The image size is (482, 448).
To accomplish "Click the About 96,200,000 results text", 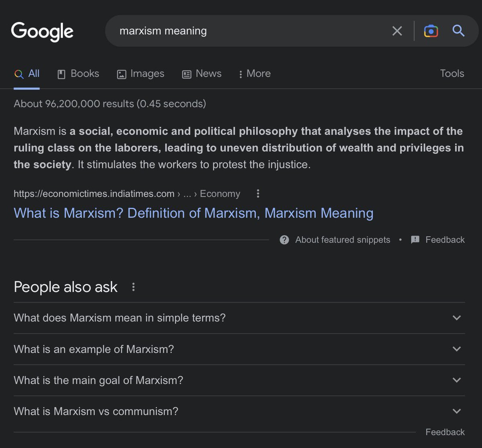I will coord(110,104).
